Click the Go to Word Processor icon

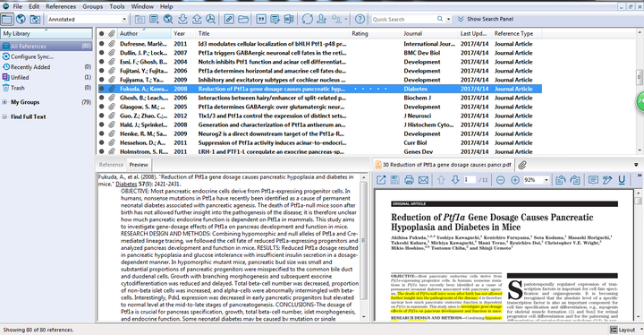[x=289, y=19]
